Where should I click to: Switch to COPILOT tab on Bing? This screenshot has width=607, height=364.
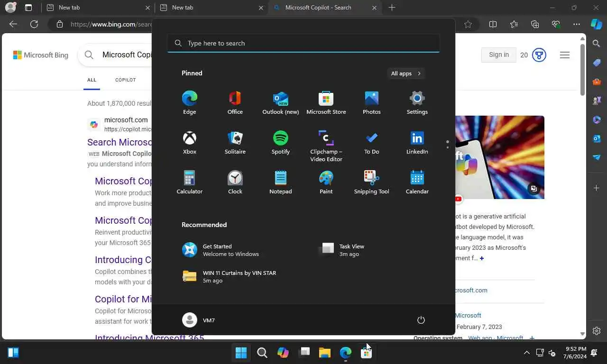(x=125, y=80)
